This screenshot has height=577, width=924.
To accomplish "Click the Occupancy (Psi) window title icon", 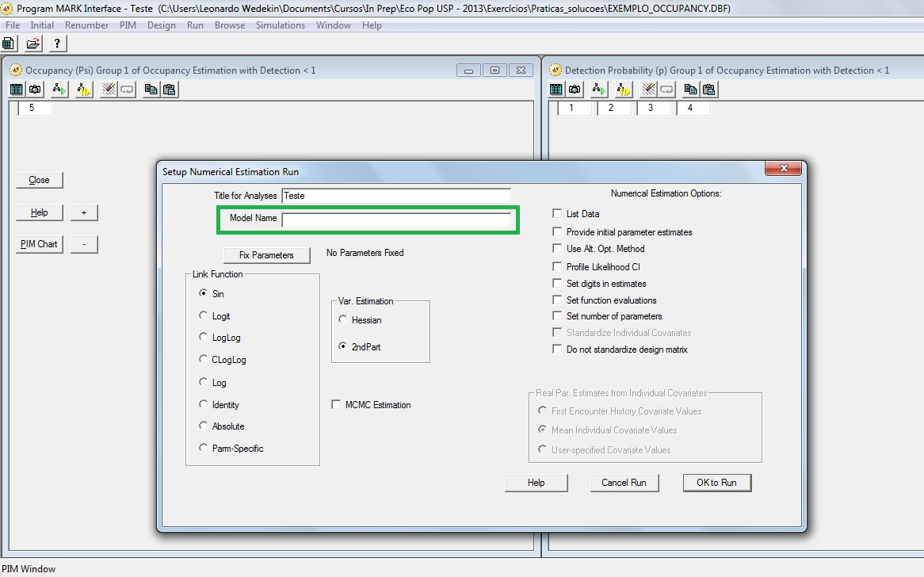I will [16, 70].
